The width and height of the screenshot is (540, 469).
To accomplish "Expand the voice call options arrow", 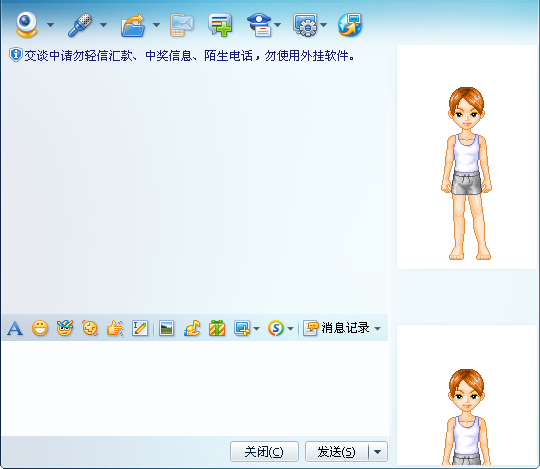I will coord(103,25).
